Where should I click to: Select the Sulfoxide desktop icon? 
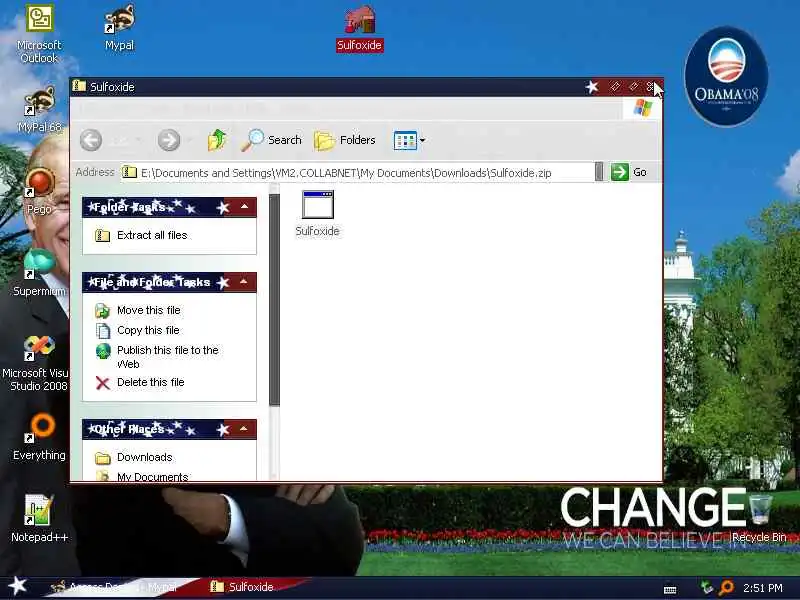point(360,29)
